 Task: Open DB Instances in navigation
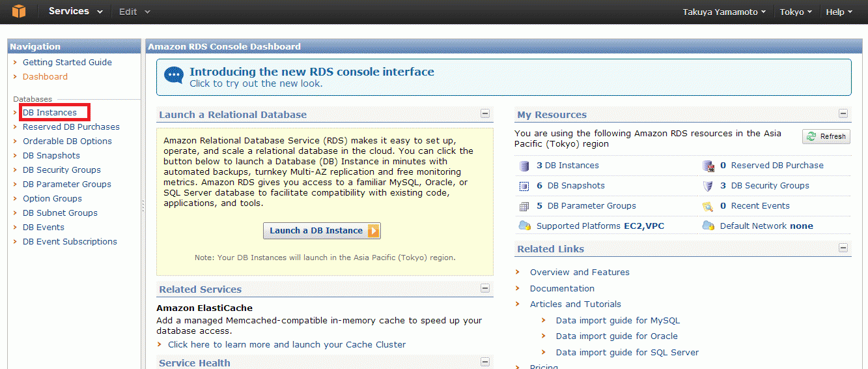[49, 113]
